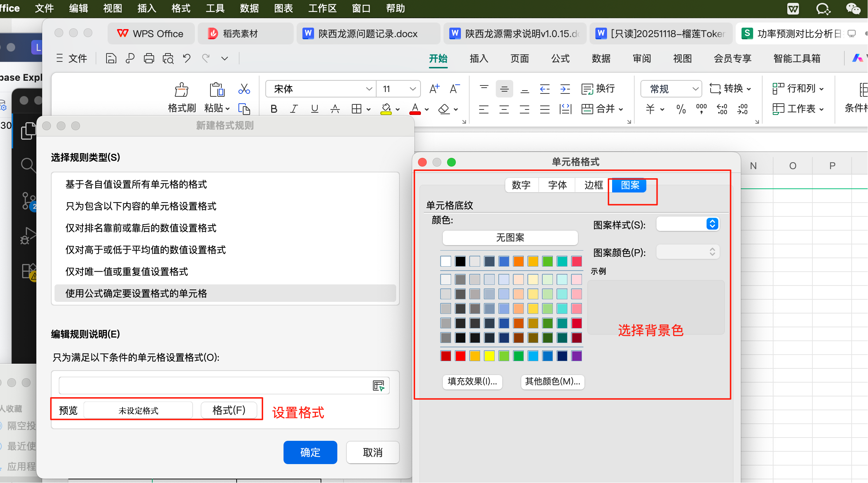
Task: Select the yellow swatch in bottom color row
Action: (x=489, y=356)
